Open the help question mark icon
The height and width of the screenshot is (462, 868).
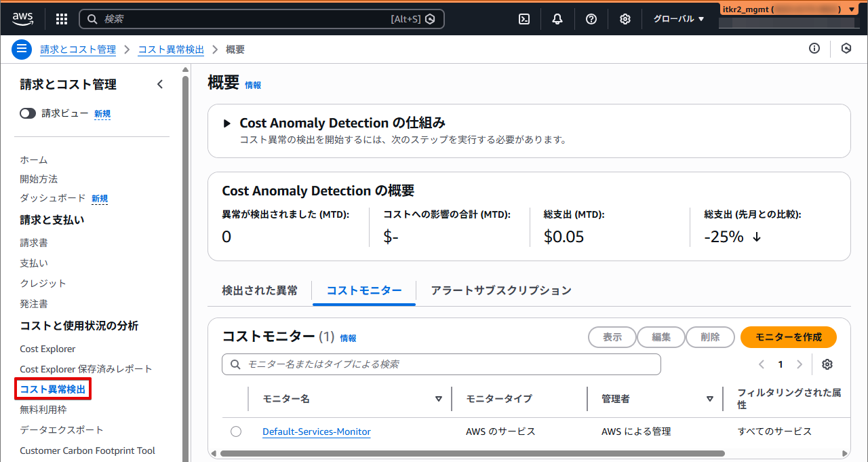pyautogui.click(x=591, y=19)
